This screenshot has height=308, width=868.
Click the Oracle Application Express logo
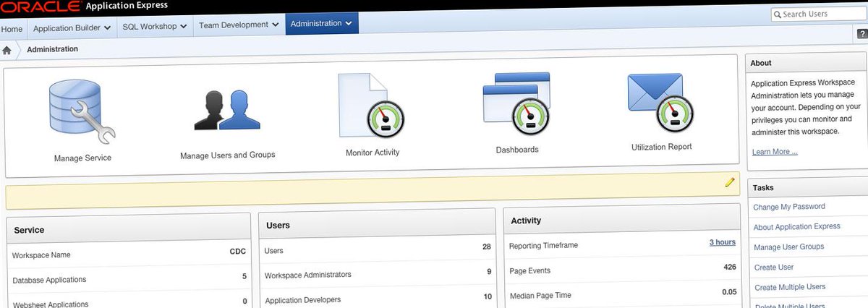click(x=84, y=6)
